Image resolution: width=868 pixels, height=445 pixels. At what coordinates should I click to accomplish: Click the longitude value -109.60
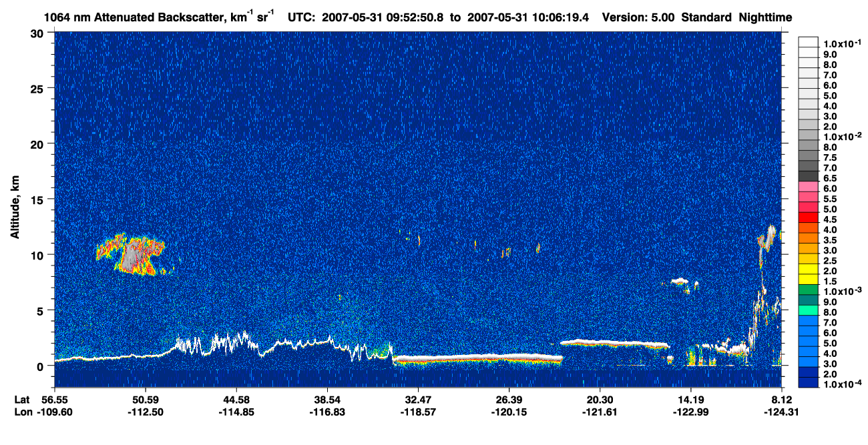point(54,412)
